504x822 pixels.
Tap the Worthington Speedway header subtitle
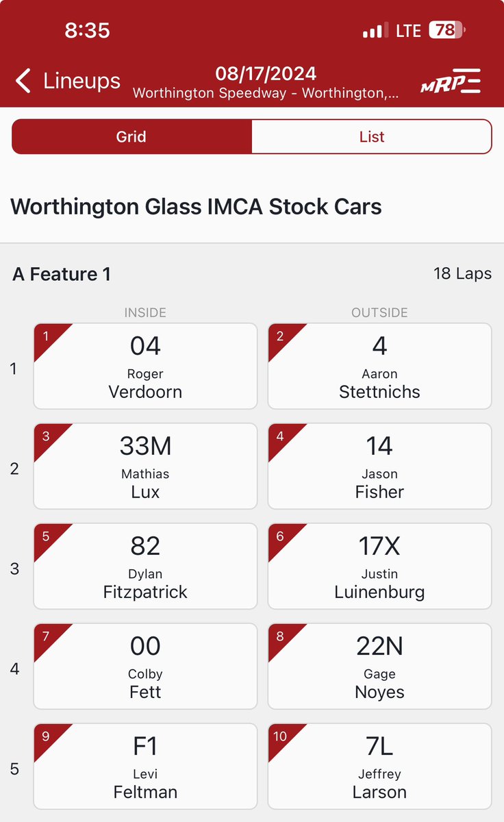(266, 92)
